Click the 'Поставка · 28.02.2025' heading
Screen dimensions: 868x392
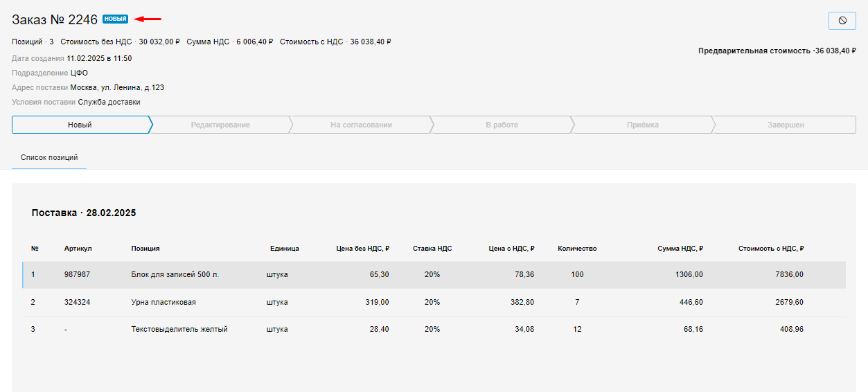click(x=84, y=213)
